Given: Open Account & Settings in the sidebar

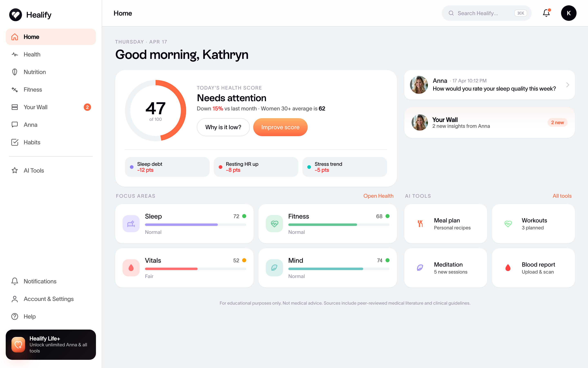Looking at the screenshot, I should click(x=51, y=299).
